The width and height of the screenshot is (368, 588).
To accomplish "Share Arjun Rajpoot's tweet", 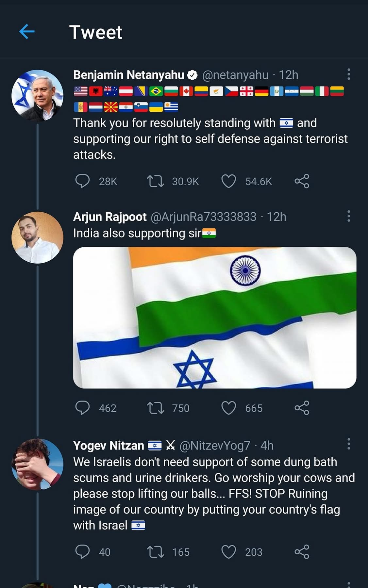I will click(302, 408).
